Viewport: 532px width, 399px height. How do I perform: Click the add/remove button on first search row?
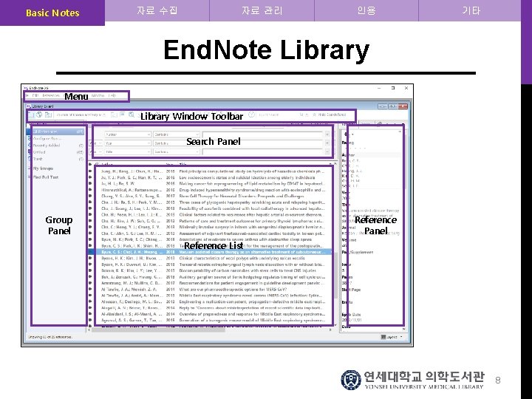(x=327, y=134)
